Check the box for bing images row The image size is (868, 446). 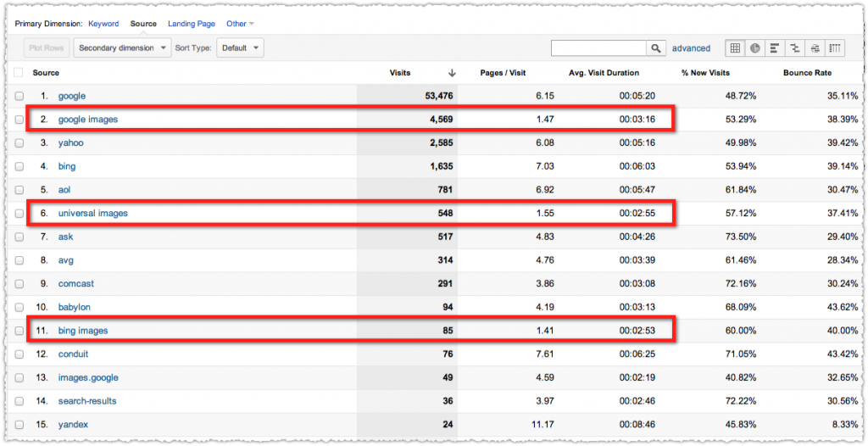pyautogui.click(x=19, y=331)
